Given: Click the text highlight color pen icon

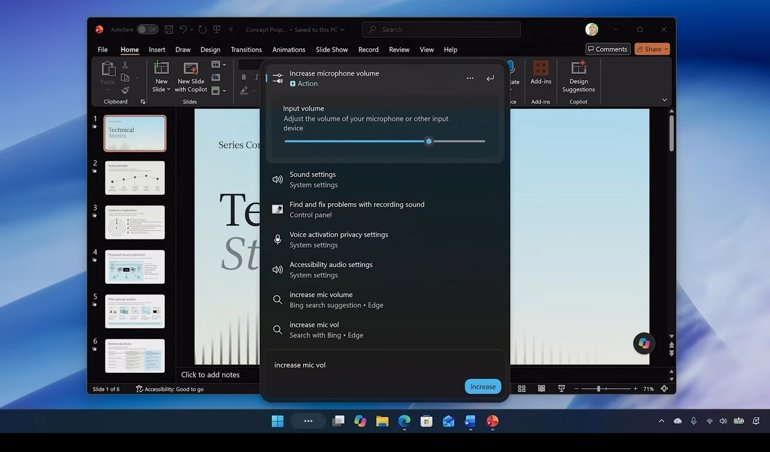Looking at the screenshot, I should coord(244,91).
